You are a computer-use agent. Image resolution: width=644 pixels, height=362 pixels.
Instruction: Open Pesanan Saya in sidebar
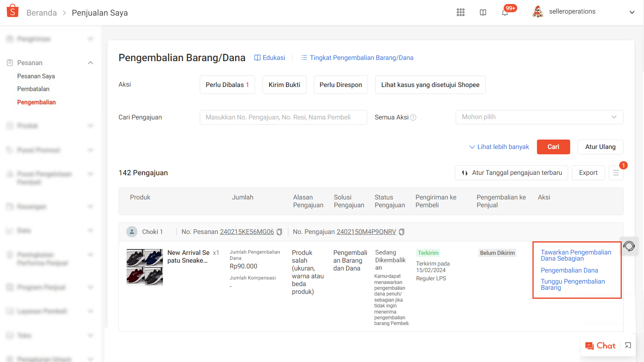coord(36,76)
